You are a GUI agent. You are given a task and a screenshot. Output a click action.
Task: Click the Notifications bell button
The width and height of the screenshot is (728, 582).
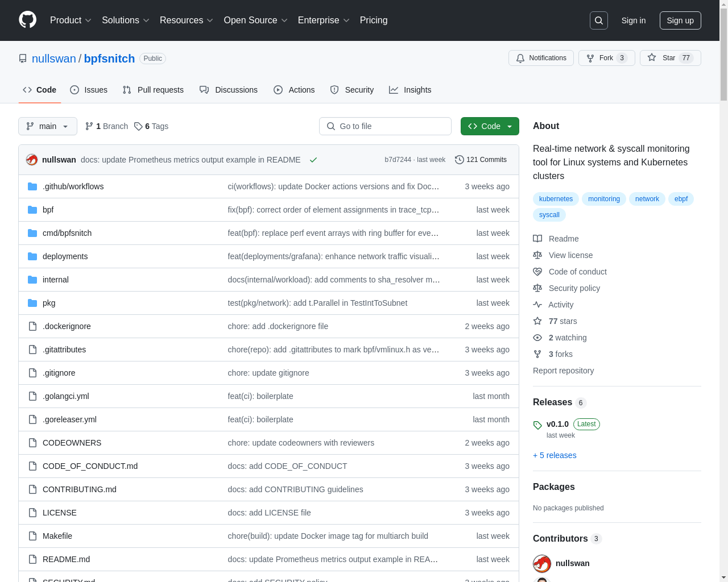pos(541,58)
